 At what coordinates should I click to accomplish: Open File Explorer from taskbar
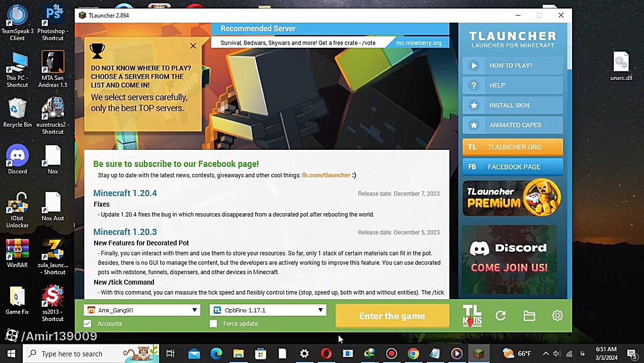(x=238, y=353)
